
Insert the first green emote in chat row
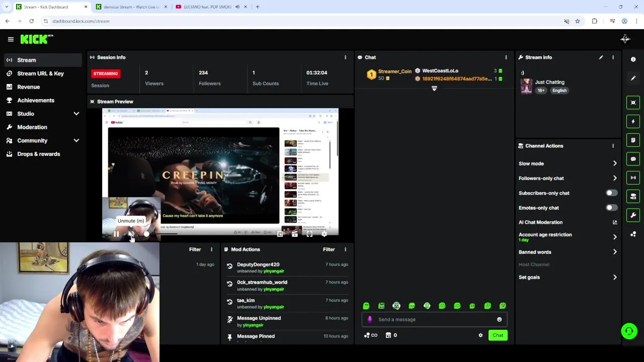(366, 306)
